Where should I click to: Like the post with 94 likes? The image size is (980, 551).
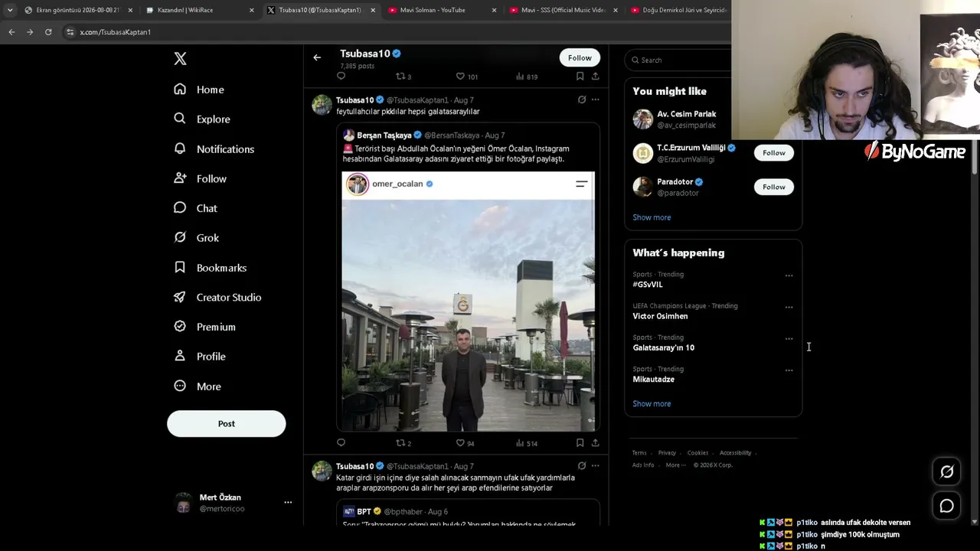(465, 442)
